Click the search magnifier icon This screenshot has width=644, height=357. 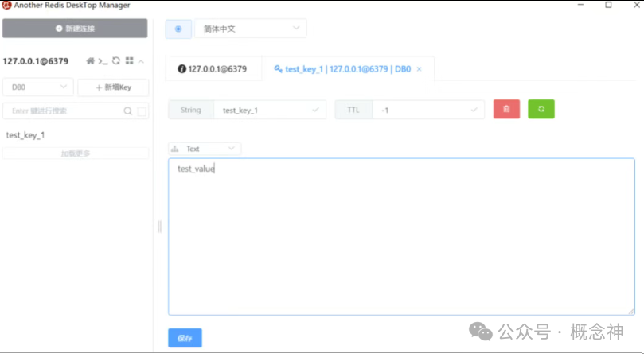click(127, 111)
